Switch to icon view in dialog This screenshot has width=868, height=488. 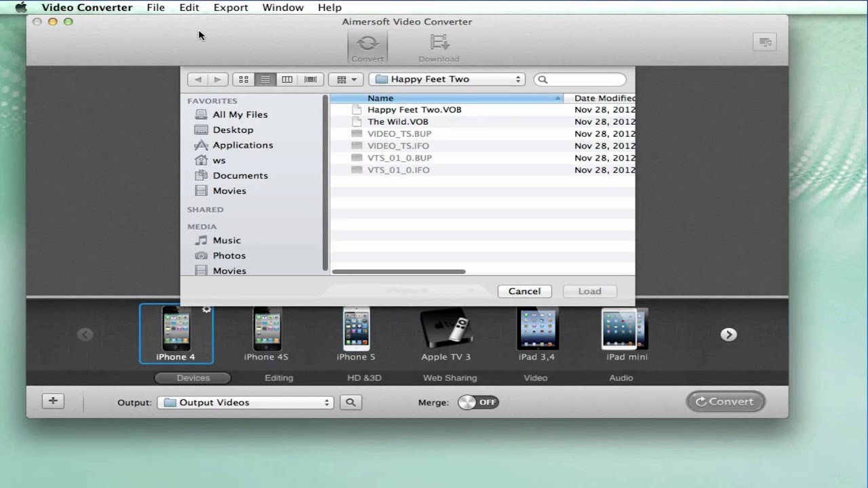pos(243,79)
